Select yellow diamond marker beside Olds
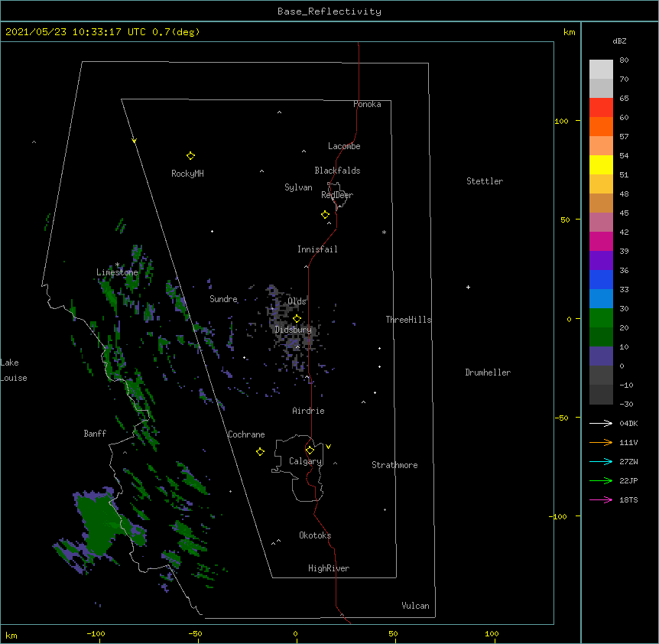659x644 pixels. (x=297, y=319)
